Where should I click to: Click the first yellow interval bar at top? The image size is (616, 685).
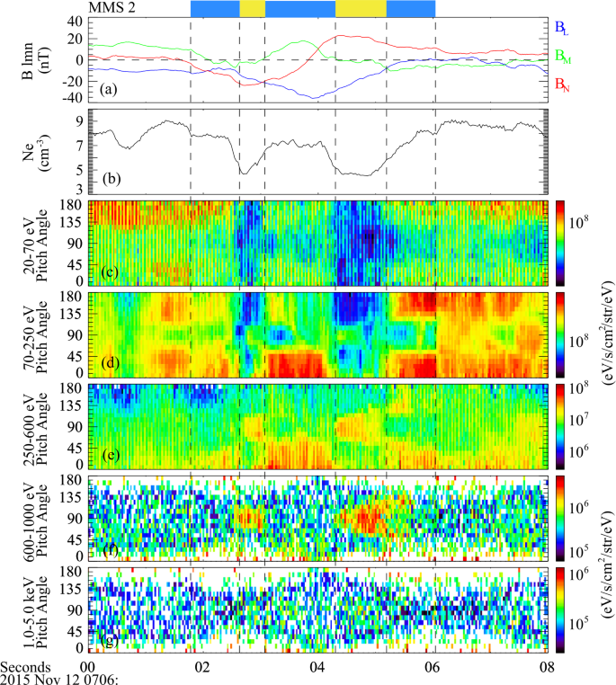(x=252, y=9)
